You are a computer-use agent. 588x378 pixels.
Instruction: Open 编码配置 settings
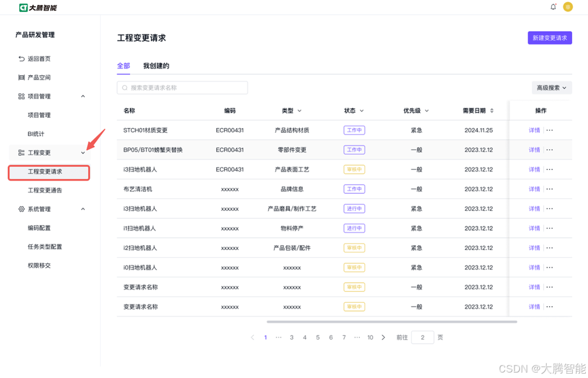(x=39, y=228)
